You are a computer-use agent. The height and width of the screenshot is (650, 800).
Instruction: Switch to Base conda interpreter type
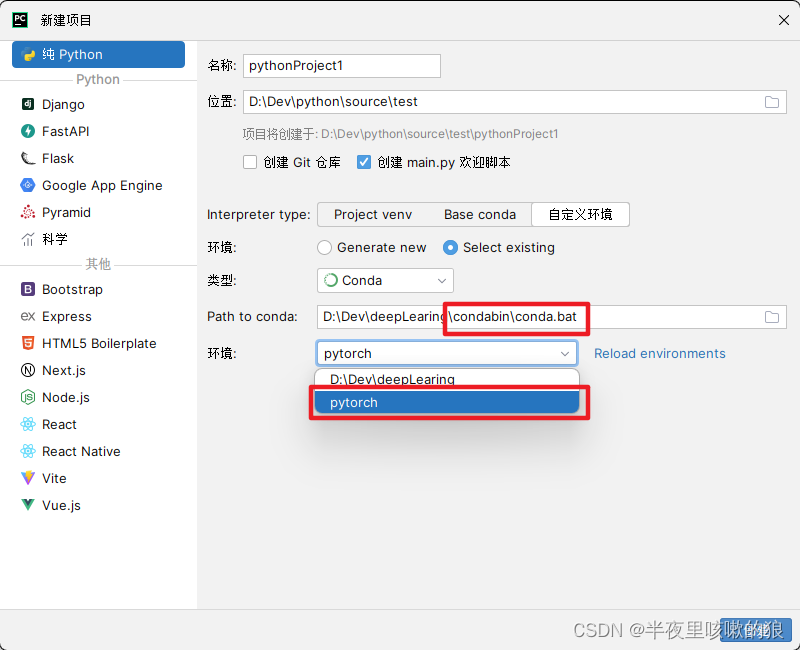point(480,214)
